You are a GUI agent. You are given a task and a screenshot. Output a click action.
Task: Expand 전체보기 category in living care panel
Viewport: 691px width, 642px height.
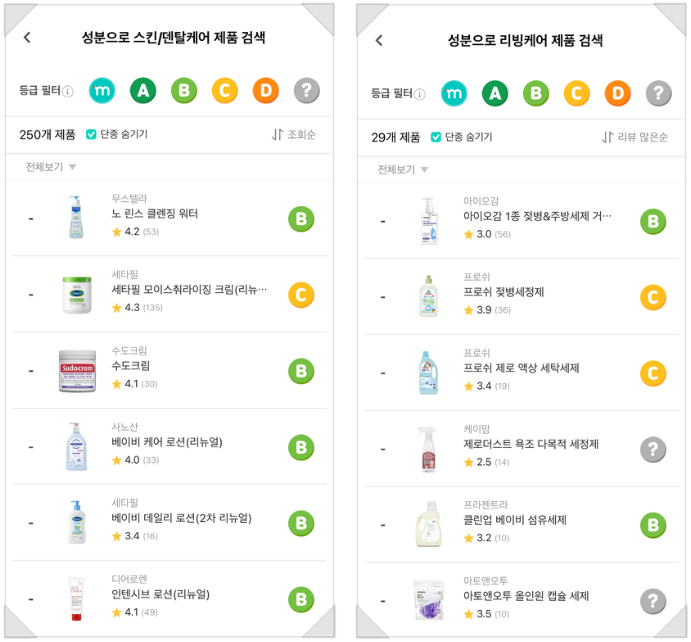pos(403,170)
